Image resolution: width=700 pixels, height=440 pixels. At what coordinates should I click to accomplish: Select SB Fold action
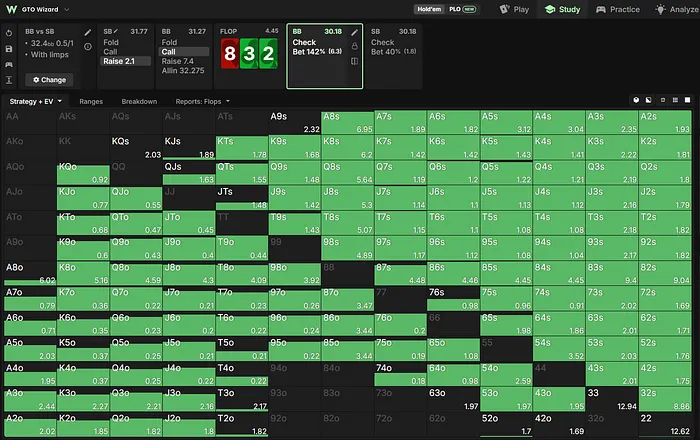(111, 42)
